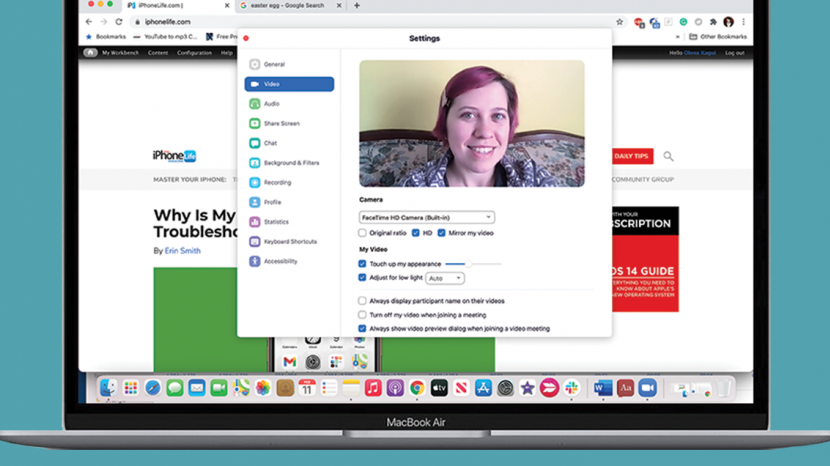This screenshot has width=830, height=466.
Task: Open Keyboard Shortcuts settings
Action: (289, 241)
